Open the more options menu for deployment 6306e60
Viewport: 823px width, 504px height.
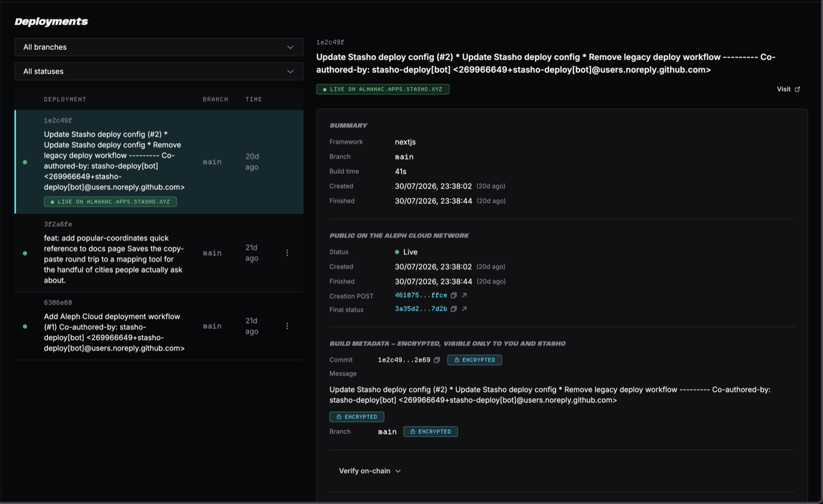[x=287, y=326]
